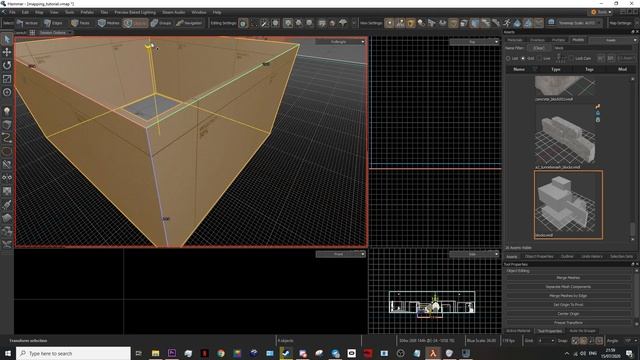Screen dimensions: 640x360
Task: Switch selection mode to Meshes
Action: click(x=109, y=23)
